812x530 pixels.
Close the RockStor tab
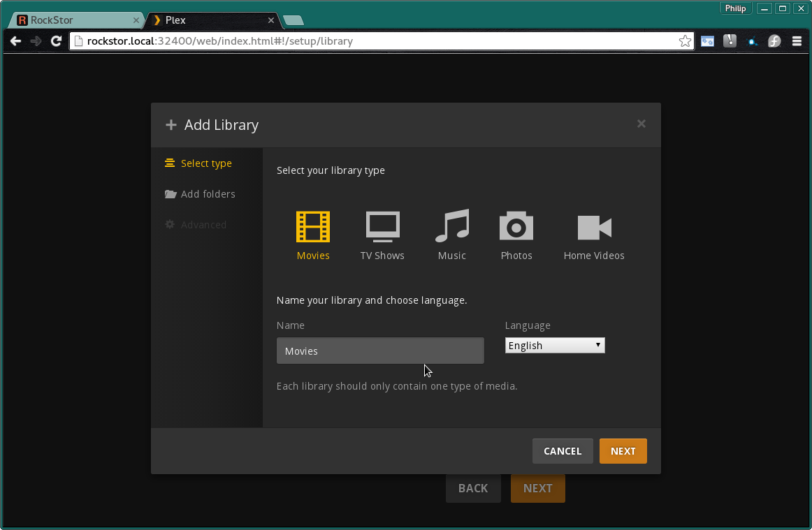[136, 20]
